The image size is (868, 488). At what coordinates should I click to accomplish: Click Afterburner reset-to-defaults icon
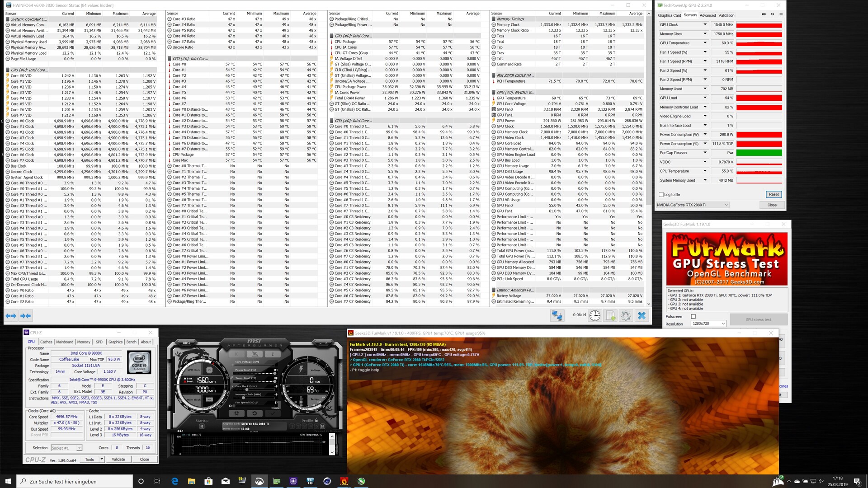pyautogui.click(x=255, y=413)
